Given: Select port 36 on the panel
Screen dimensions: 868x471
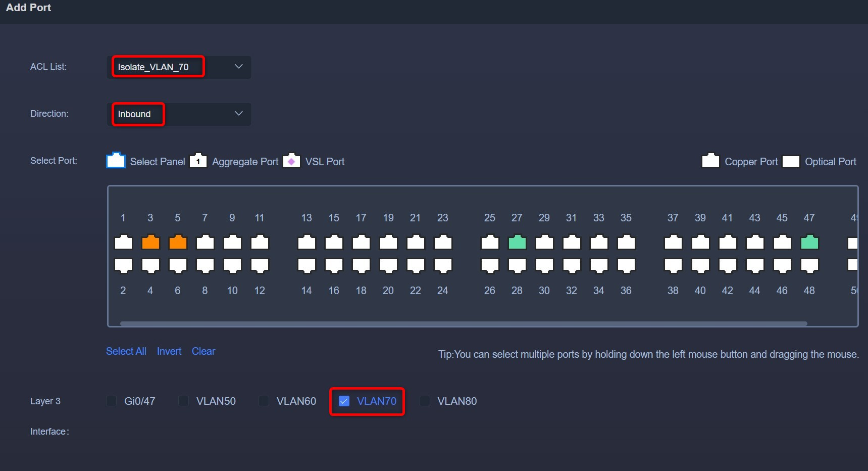Looking at the screenshot, I should click(x=626, y=266).
